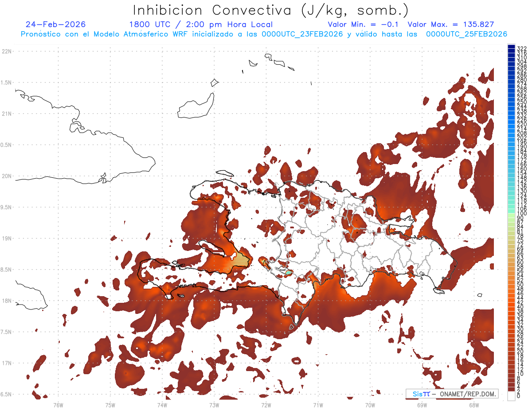The height and width of the screenshot is (411, 532).
Task: Click the "Valor Min. = -0.1" text
Action: tap(364, 24)
